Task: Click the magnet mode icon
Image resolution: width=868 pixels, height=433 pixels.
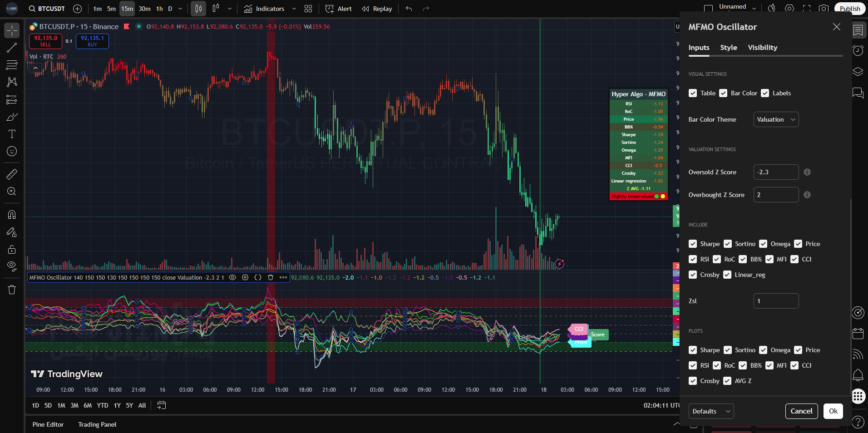Action: (x=12, y=215)
